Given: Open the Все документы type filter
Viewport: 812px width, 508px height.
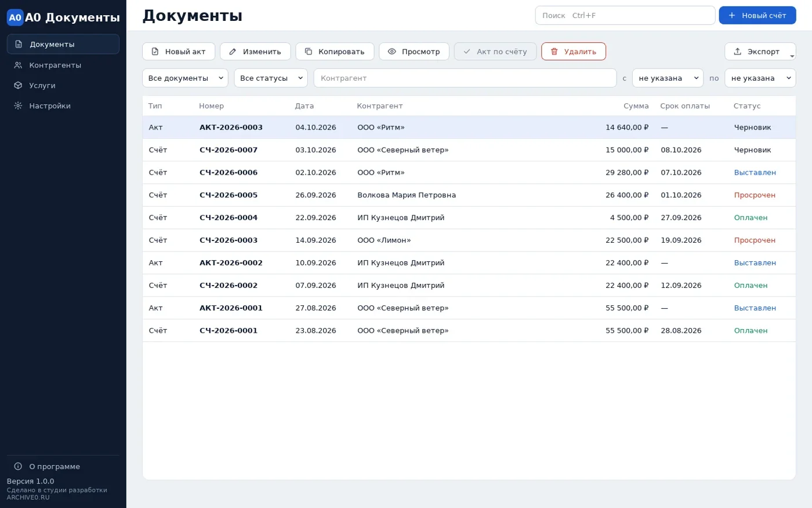Looking at the screenshot, I should [x=185, y=78].
